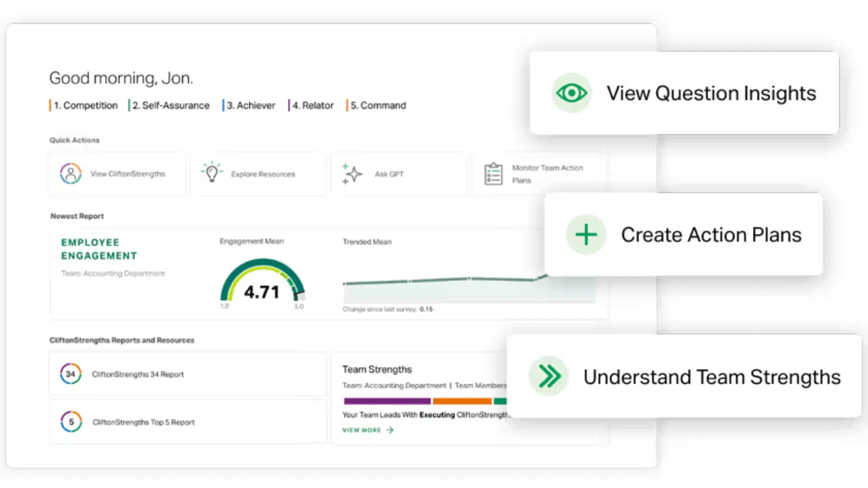Click the Newest Report section heading
Screen dimensions: 868x488
tap(77, 216)
